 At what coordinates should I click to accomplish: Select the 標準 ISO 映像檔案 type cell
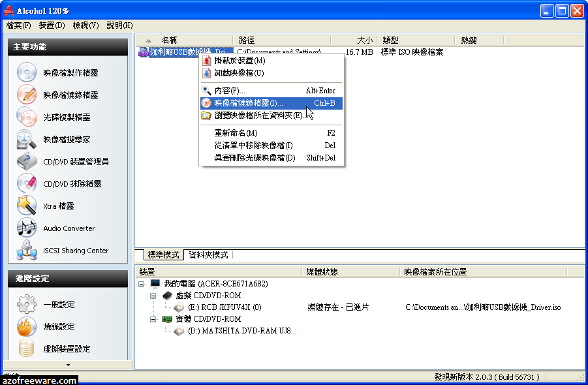pyautogui.click(x=412, y=52)
